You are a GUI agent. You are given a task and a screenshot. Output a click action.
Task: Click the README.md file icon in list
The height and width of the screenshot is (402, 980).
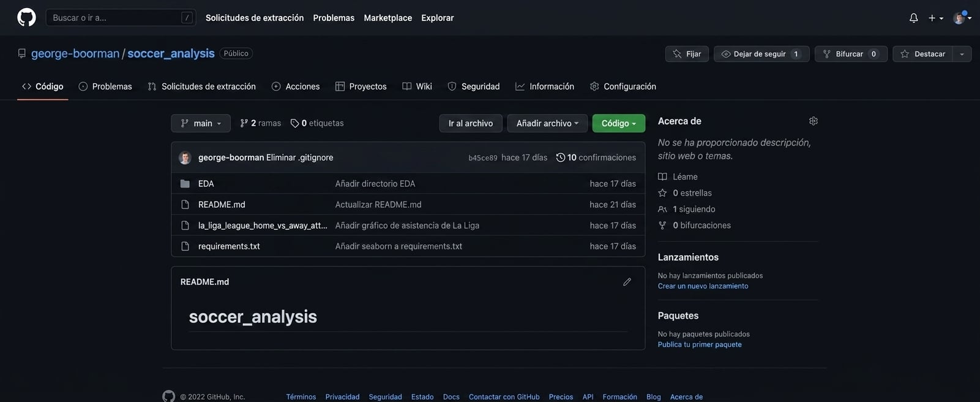click(x=185, y=205)
